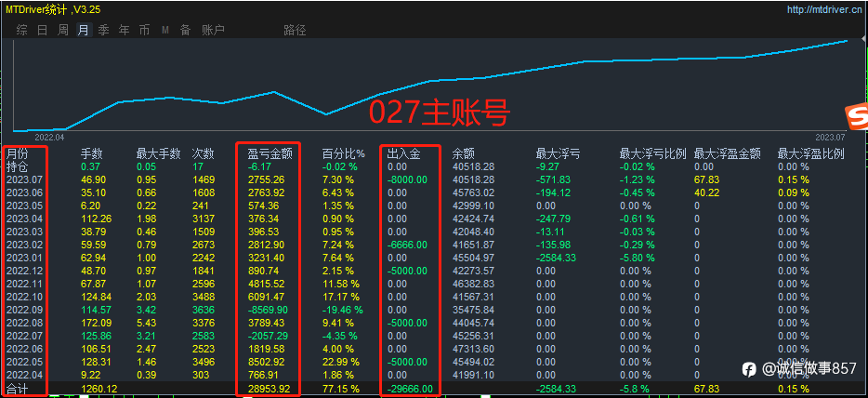Click the -5.80 % max drawdown ratio

point(637,258)
